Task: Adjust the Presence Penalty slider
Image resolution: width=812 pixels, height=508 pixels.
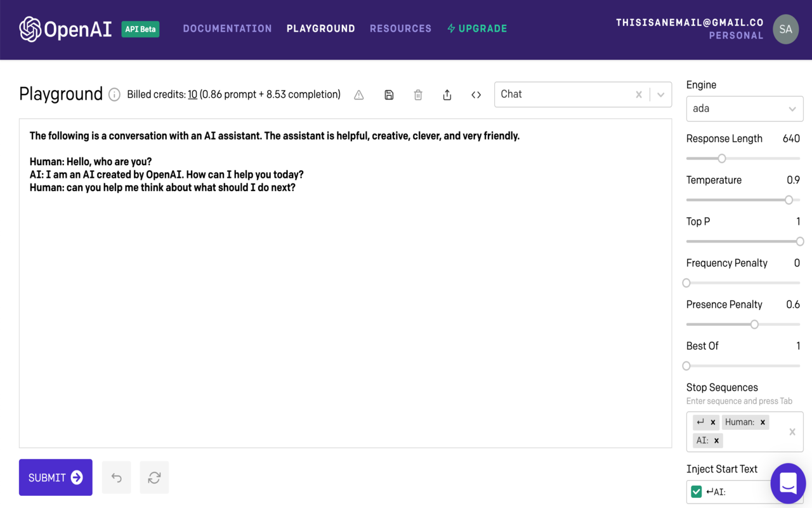Action: coord(754,324)
